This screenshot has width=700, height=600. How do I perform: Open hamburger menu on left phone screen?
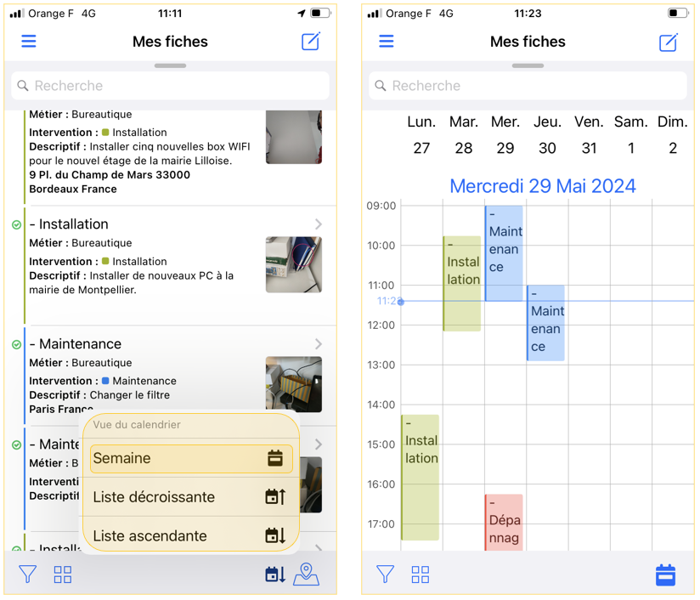pos(29,42)
